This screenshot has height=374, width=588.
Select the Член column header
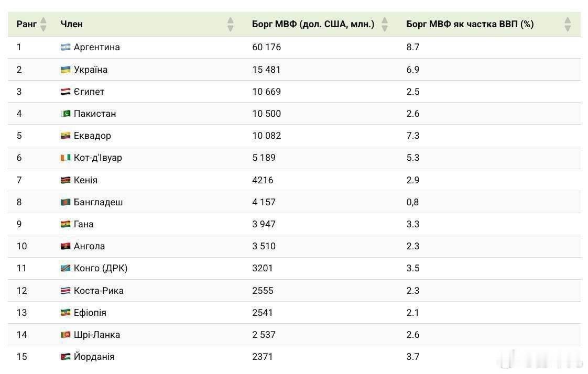(x=71, y=24)
